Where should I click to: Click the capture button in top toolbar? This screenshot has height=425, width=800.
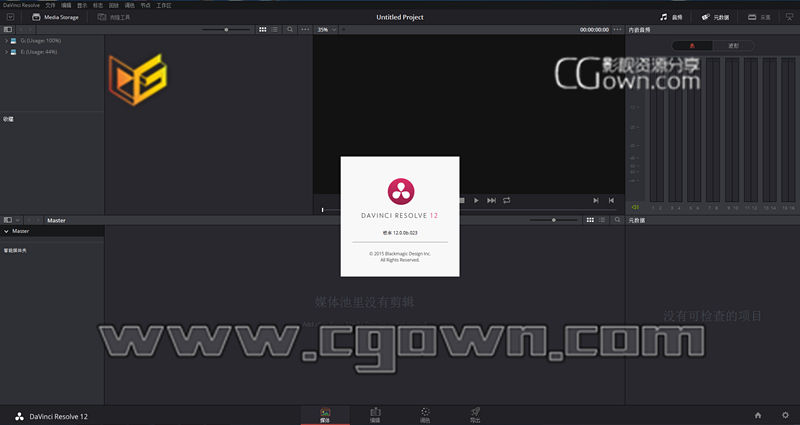pos(759,17)
